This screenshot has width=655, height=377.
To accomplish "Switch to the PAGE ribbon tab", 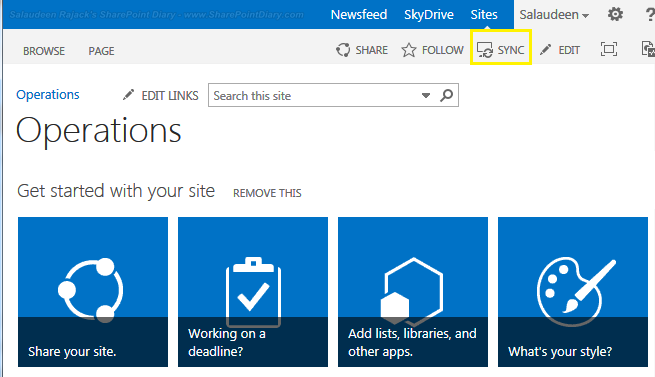I will pyautogui.click(x=101, y=51).
